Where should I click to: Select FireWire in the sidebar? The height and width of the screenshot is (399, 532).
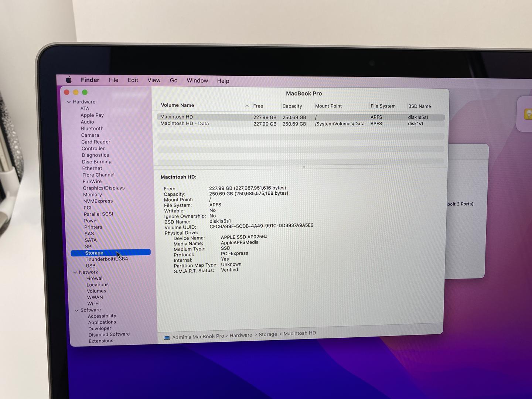[92, 181]
